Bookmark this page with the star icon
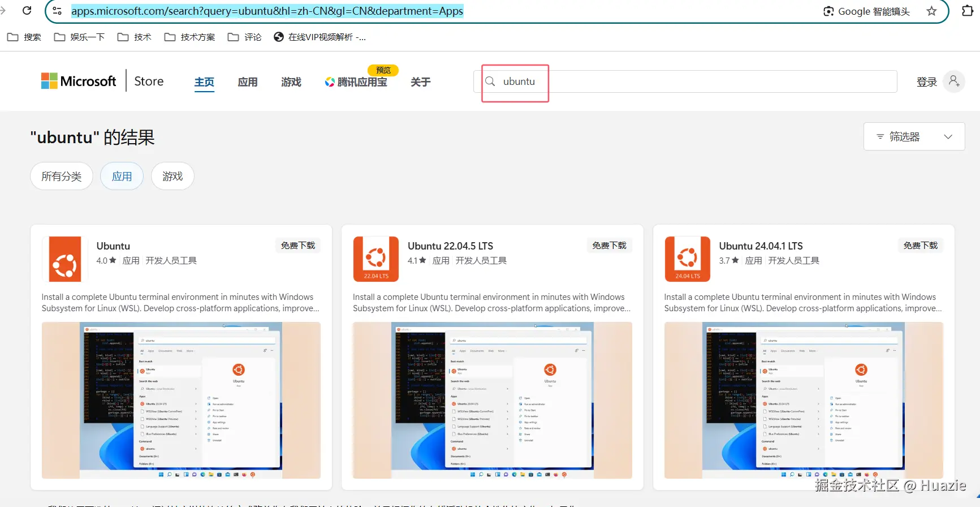Viewport: 980px width, 507px height. [x=931, y=11]
